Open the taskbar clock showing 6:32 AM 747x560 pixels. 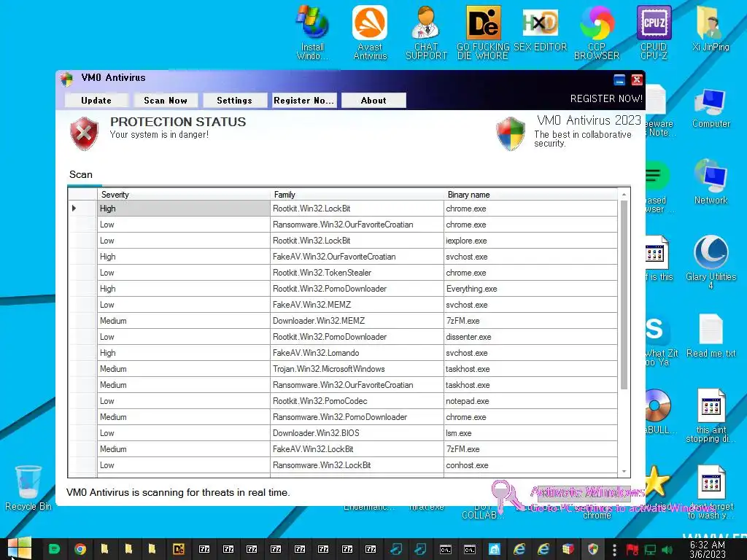tap(708, 550)
